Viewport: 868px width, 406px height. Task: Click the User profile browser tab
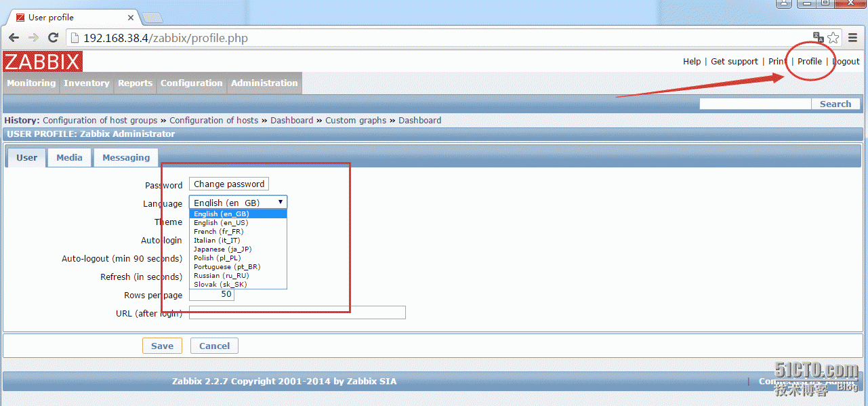(75, 17)
